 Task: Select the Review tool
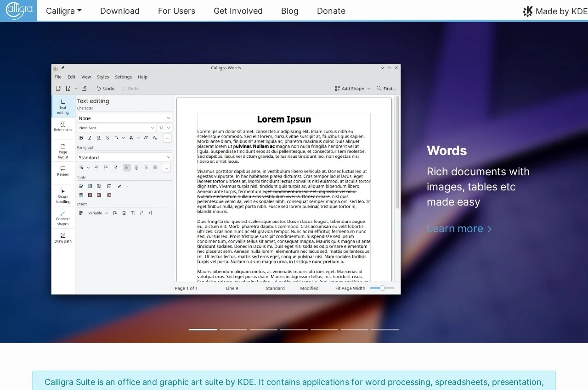coord(63,171)
